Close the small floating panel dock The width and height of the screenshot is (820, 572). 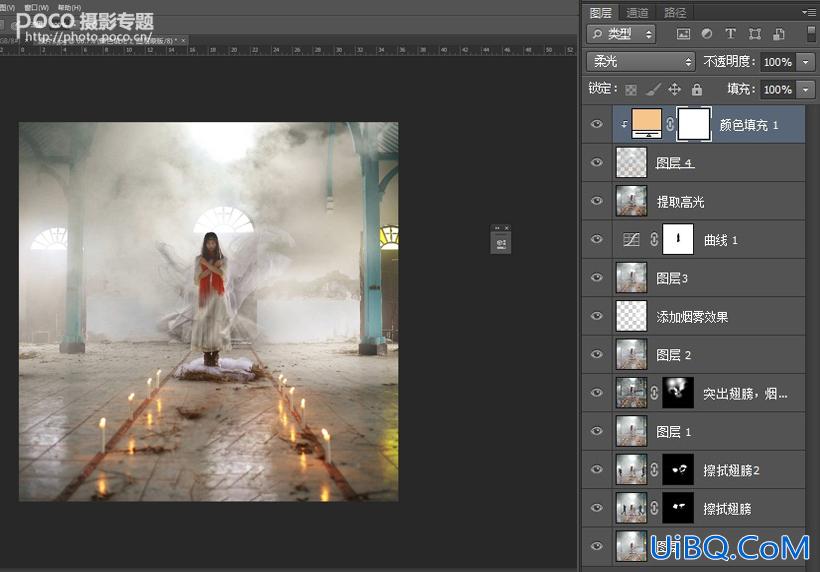coord(507,228)
